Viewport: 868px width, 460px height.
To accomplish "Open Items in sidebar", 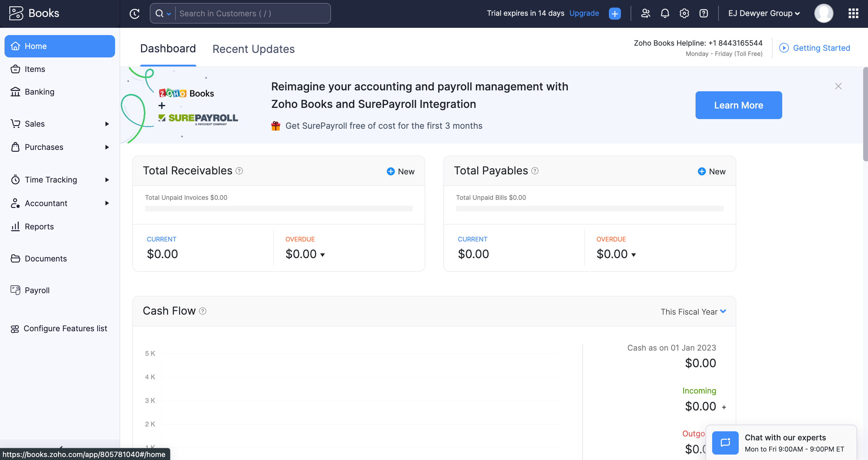I will click(x=59, y=69).
